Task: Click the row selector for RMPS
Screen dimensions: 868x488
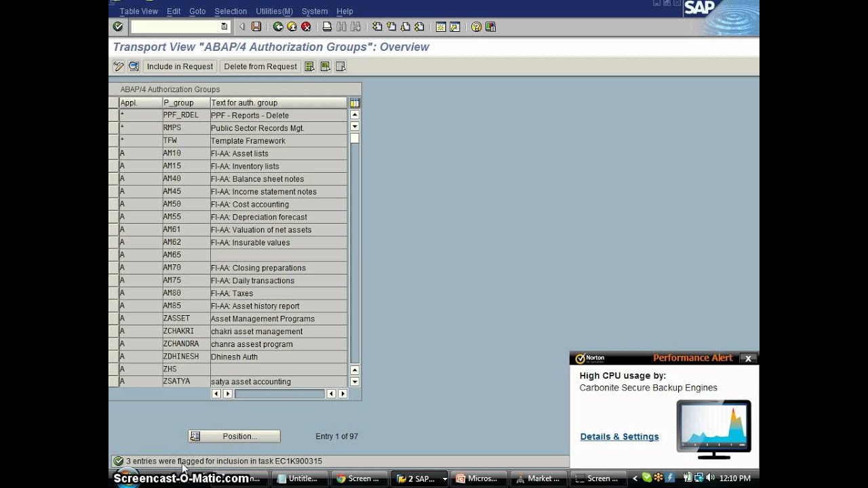Action: [x=113, y=127]
